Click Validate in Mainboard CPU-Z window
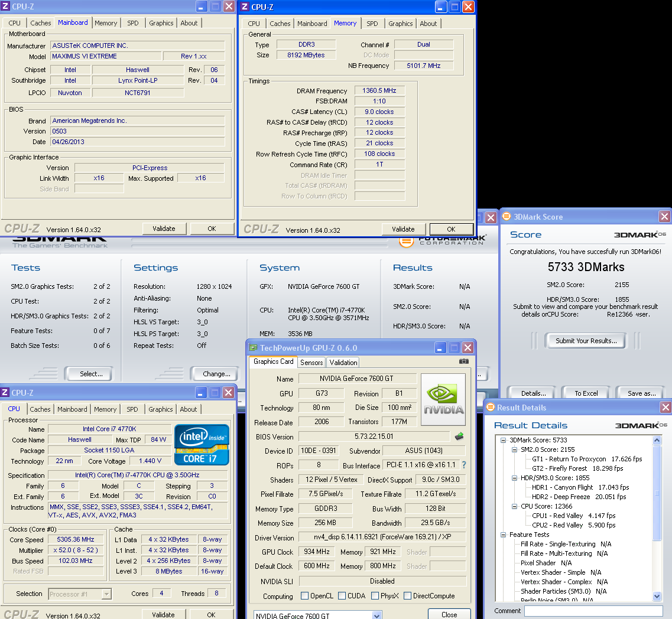Viewport: 672px width, 619px height. click(164, 229)
